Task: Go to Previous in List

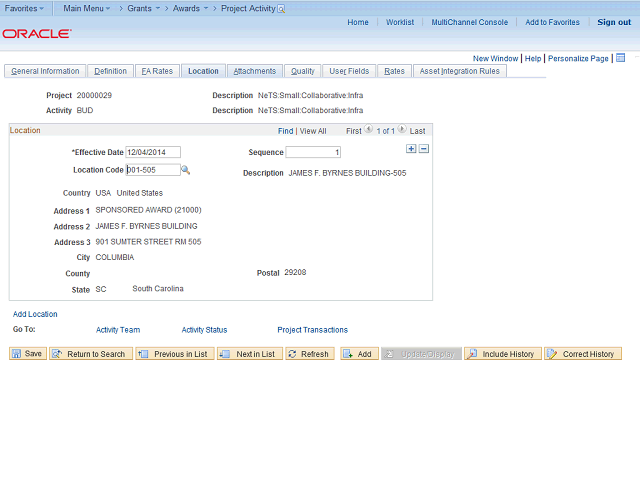Action: (x=175, y=353)
